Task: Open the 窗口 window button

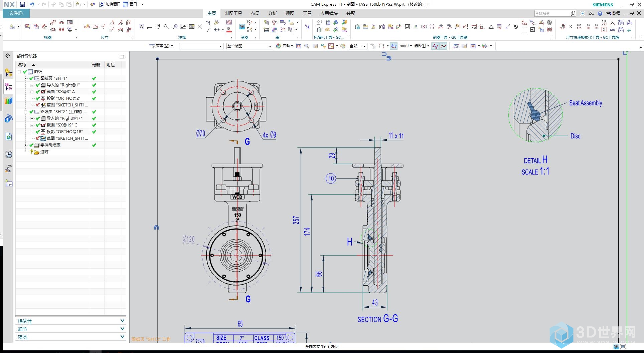Action: (133, 4)
